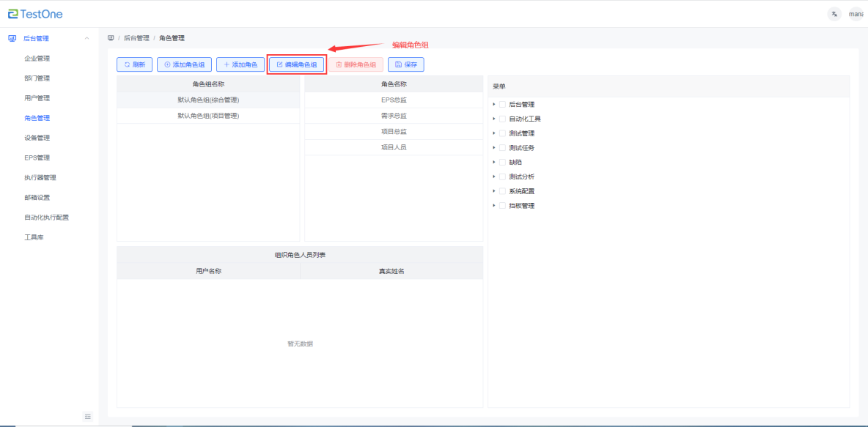Viewport: 868px width, 427px height.
Task: Click 添加角色组 to add role group
Action: tap(184, 64)
